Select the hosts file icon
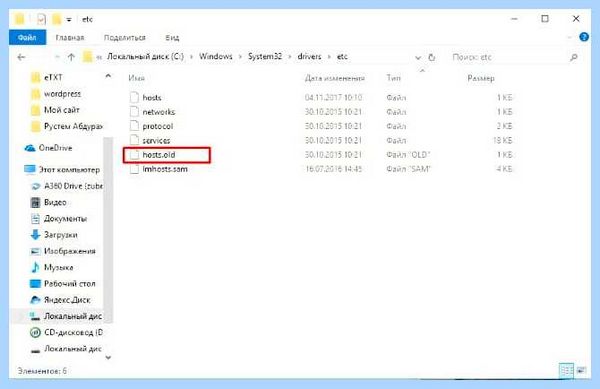 134,98
